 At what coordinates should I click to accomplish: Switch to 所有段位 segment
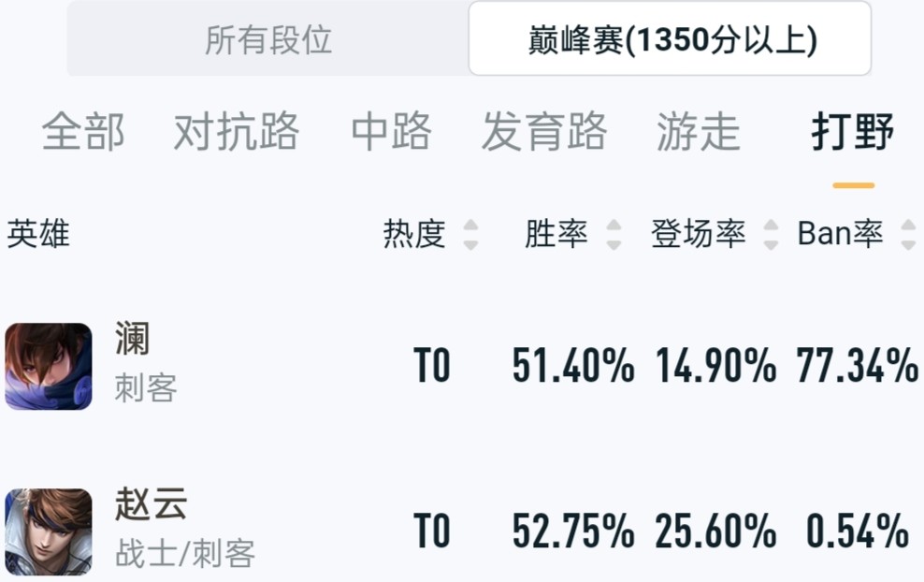(268, 39)
